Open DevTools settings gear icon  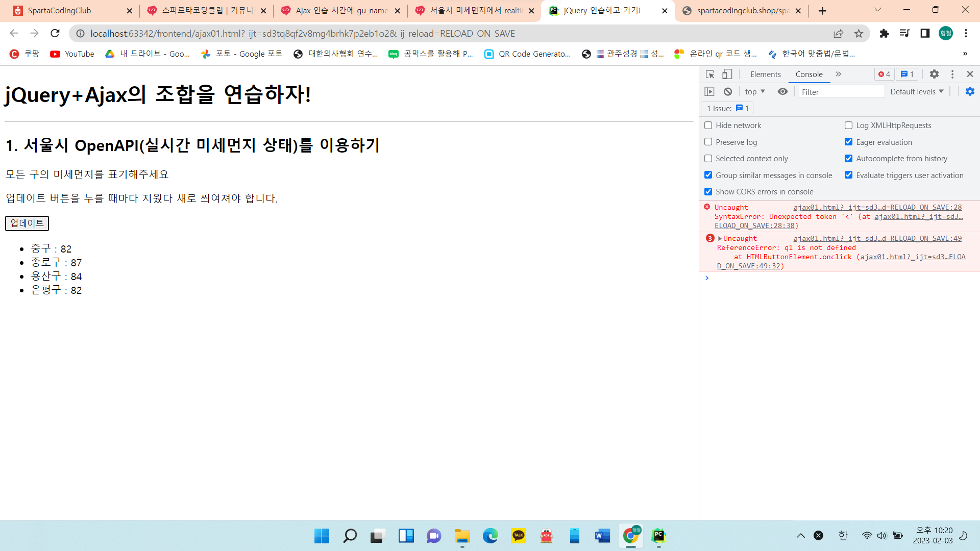point(934,74)
